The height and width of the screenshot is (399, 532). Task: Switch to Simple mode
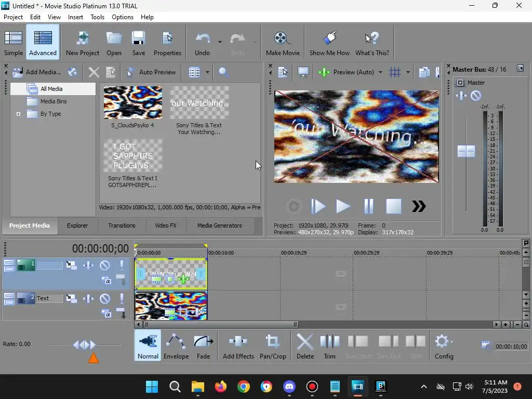(14, 43)
